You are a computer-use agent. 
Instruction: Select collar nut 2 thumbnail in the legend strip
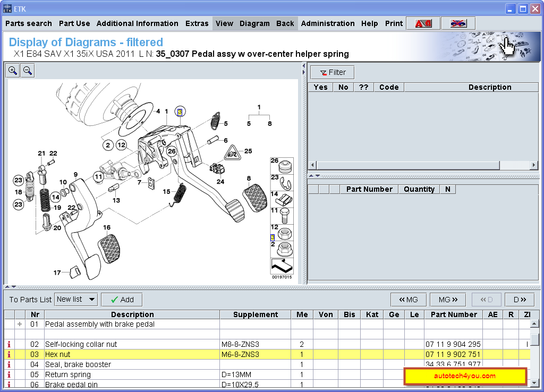click(x=282, y=249)
